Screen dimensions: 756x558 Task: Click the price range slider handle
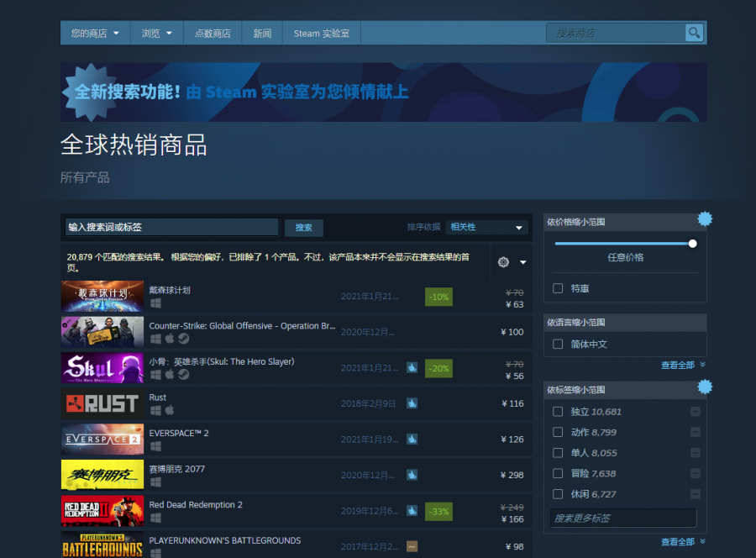(x=693, y=244)
